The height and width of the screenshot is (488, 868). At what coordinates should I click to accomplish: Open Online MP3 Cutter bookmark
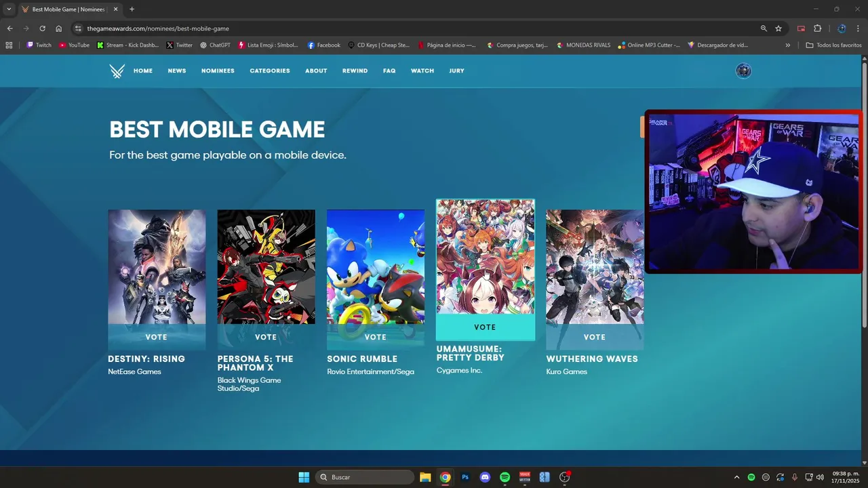point(649,45)
